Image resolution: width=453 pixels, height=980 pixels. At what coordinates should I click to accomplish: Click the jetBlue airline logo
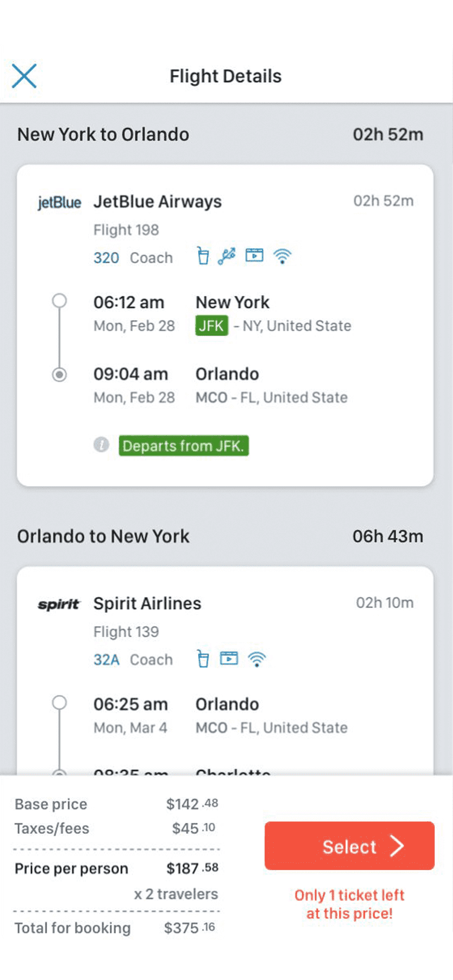[x=59, y=202]
